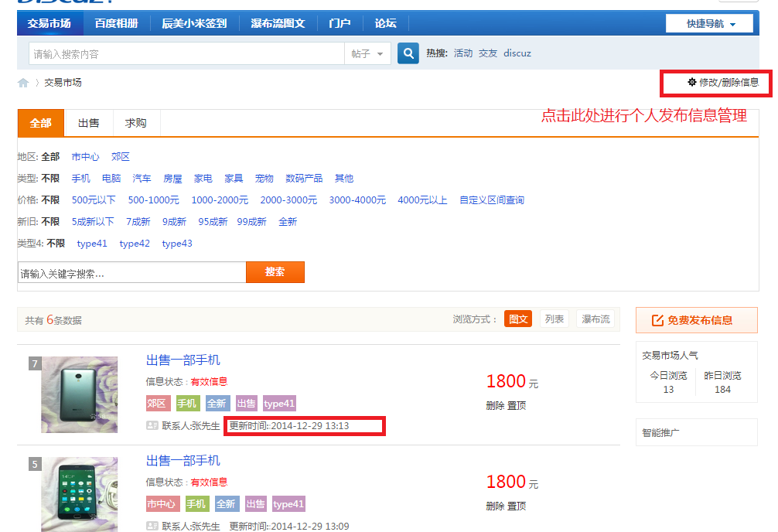Screen dimensions: 778x532
Task: Select the 求购 tab
Action: 135,123
